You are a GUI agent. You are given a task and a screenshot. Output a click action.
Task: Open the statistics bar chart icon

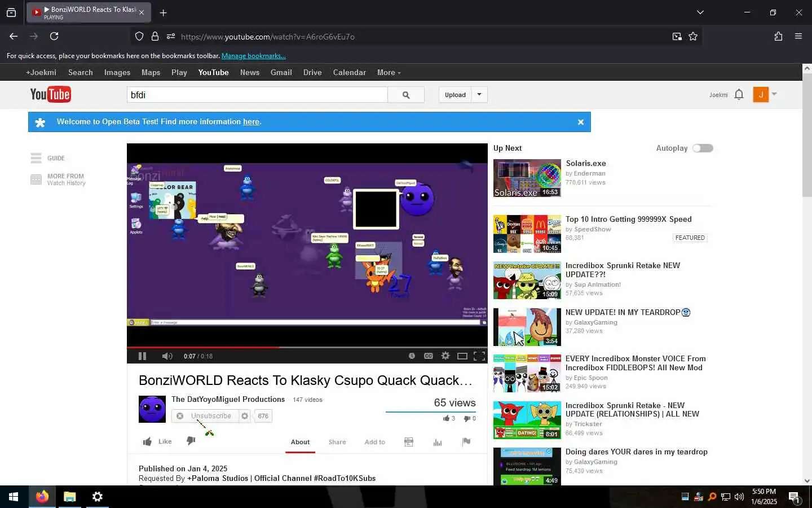(x=438, y=442)
